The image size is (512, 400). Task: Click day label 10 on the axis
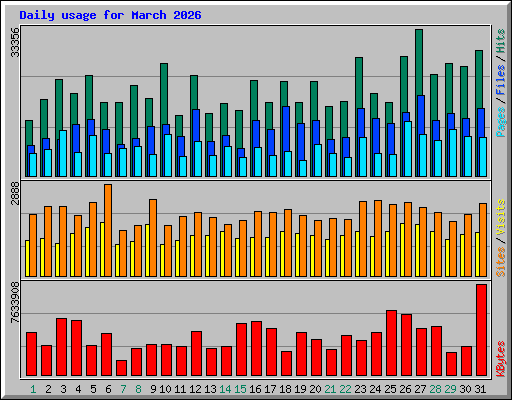pyautogui.click(x=165, y=389)
